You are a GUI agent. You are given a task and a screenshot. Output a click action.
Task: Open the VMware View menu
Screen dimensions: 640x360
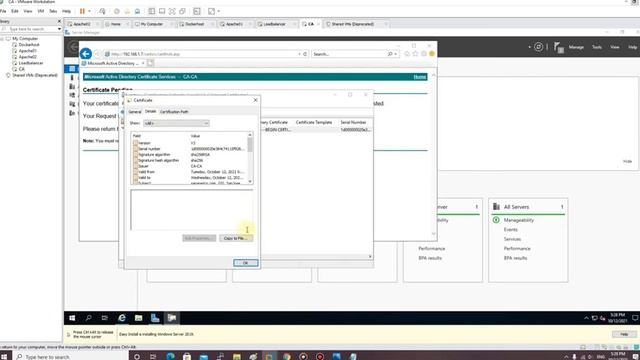pos(28,11)
